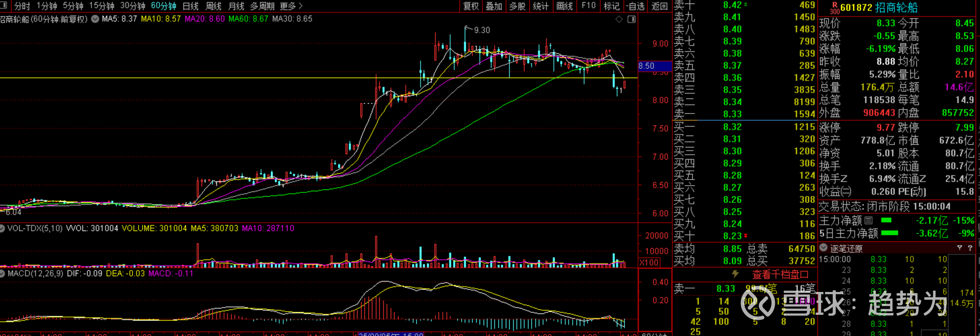Activate the 画线 drawing tool
980x336 pixels.
point(564,6)
